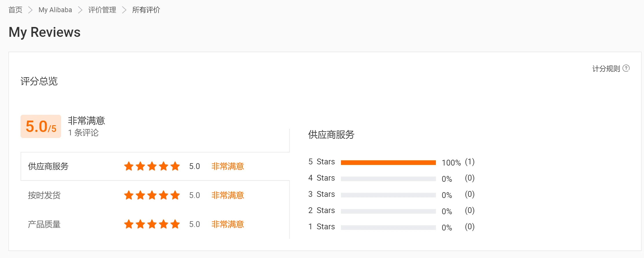Click the 1 条评论 review count
Image resolution: width=644 pixels, height=258 pixels.
[x=83, y=133]
